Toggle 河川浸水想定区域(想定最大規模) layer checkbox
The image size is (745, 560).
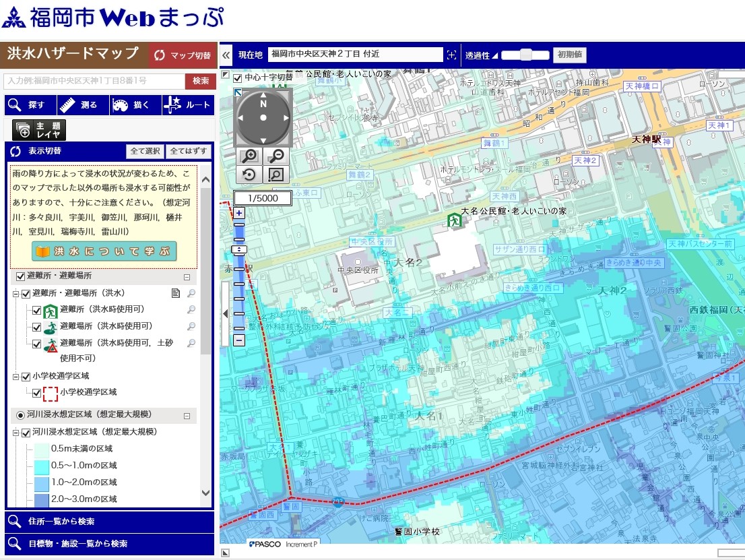point(26,433)
